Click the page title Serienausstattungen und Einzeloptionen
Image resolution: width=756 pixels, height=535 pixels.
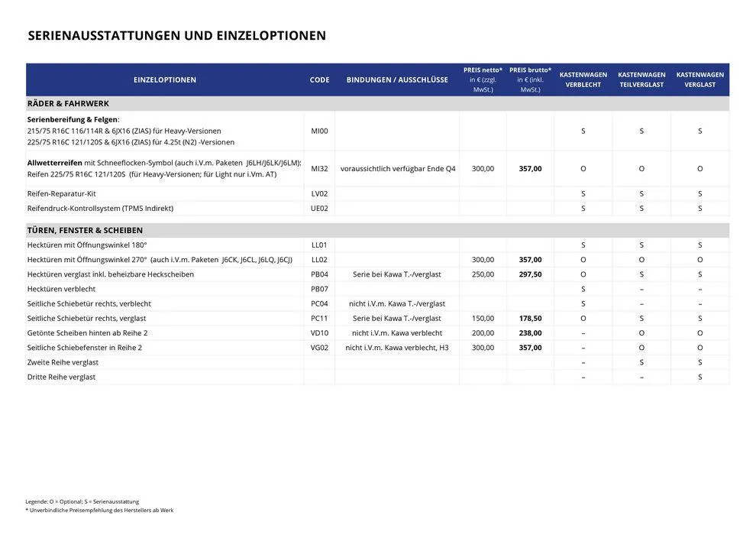point(176,36)
